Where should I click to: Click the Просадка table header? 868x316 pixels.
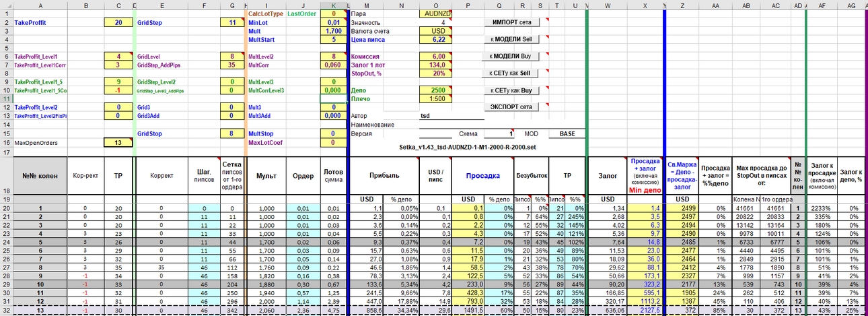click(484, 175)
